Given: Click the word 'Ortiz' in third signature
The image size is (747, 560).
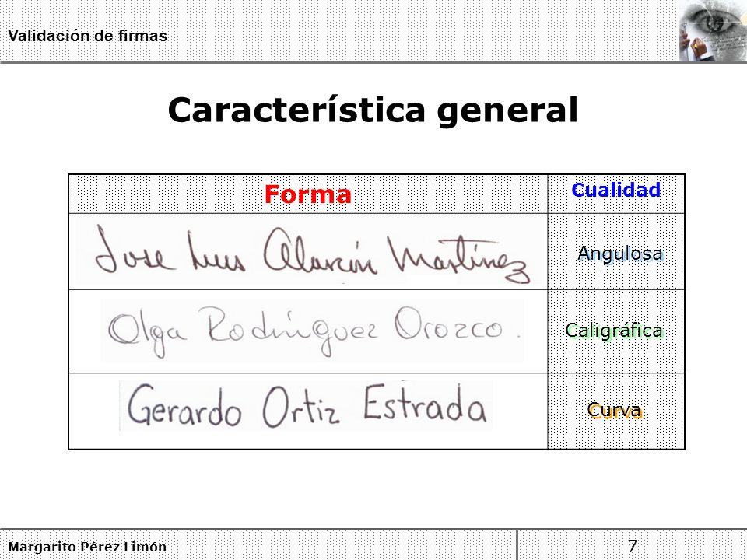Looking at the screenshot, I should tap(301, 407).
